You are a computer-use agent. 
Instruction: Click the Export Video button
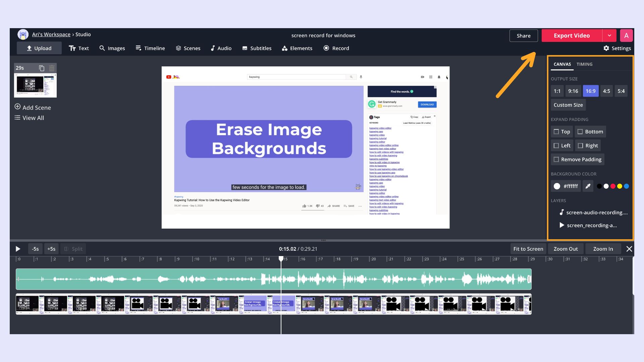(572, 36)
